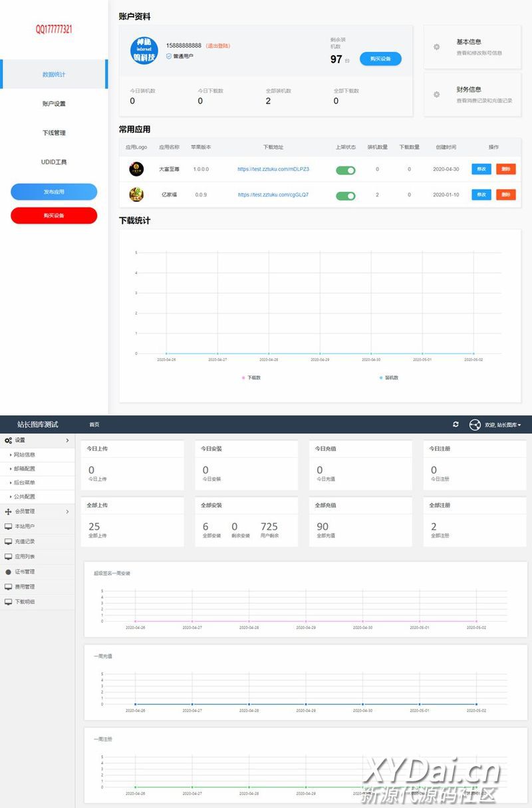Expand the 会员管理 sidebar section
This screenshot has height=808, width=532.
tap(37, 511)
